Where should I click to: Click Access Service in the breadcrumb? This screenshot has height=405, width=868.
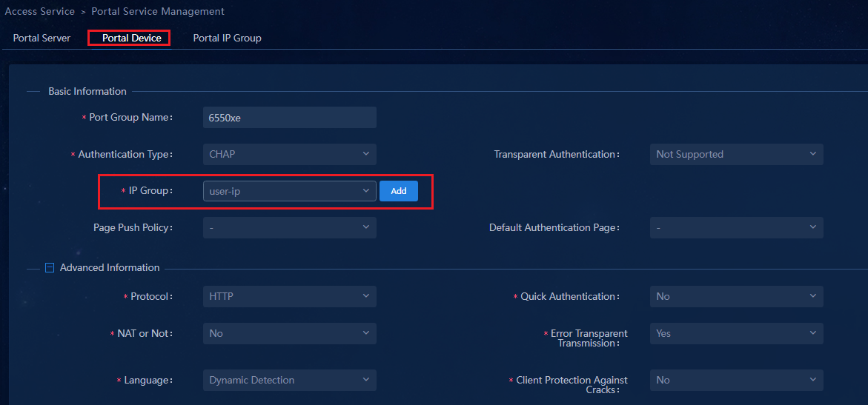coord(39,11)
